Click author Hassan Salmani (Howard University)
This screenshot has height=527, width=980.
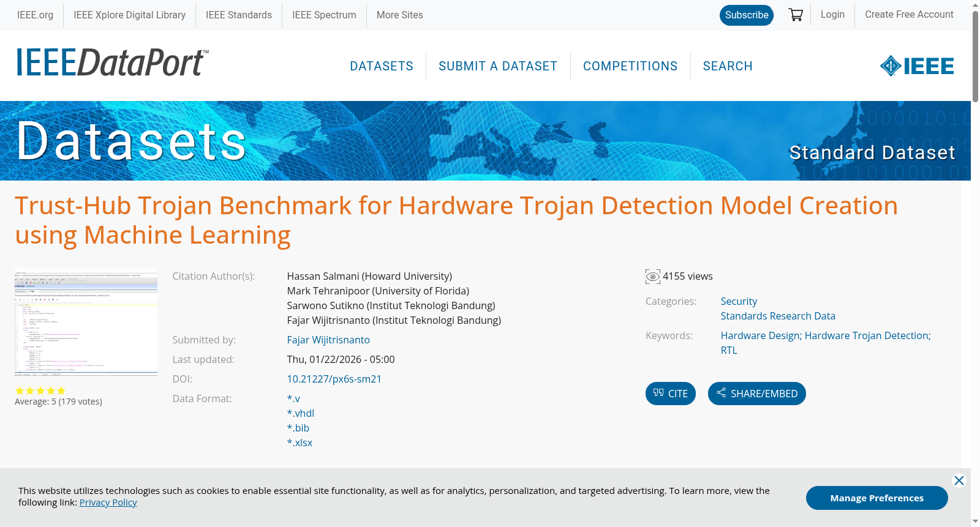click(x=369, y=276)
